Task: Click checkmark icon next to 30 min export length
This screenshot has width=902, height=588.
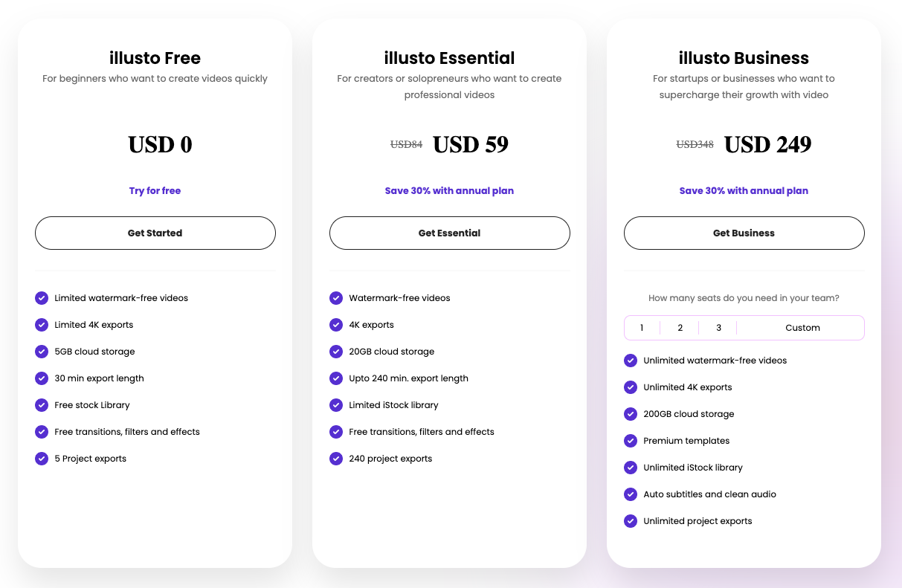Action: tap(42, 378)
